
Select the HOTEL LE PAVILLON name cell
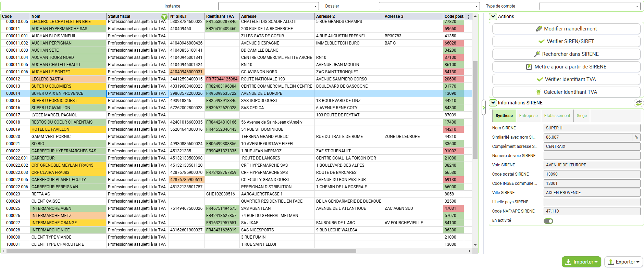click(68, 129)
